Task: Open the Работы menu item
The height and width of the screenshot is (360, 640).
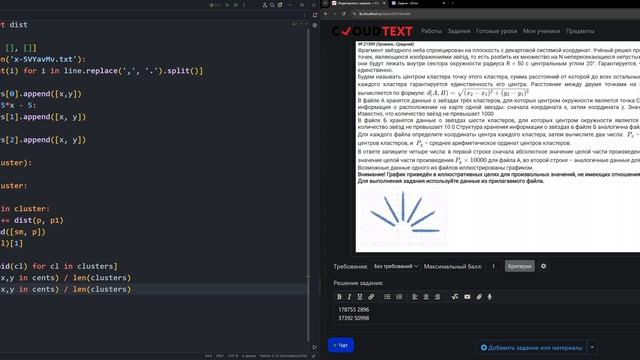Action: 431,31
